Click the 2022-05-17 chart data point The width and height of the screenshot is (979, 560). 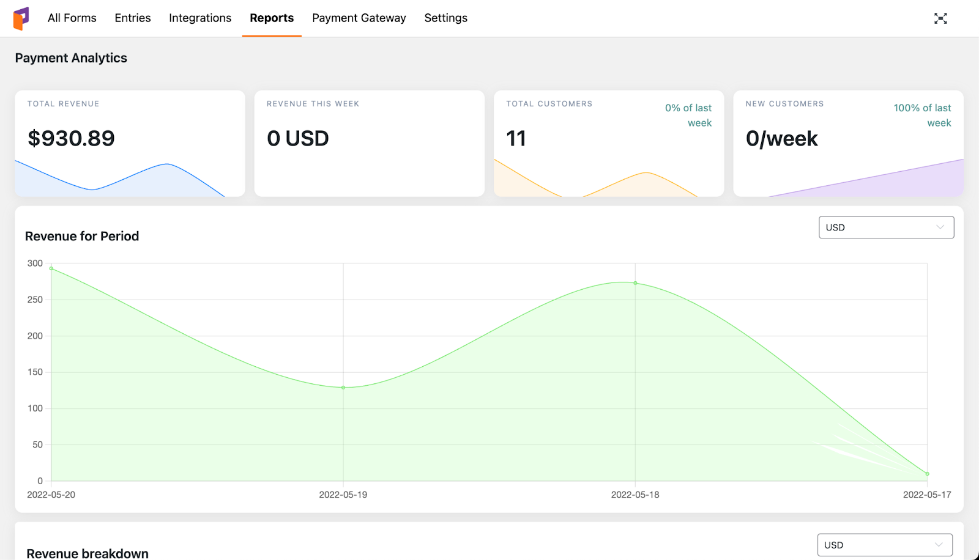coord(928,474)
